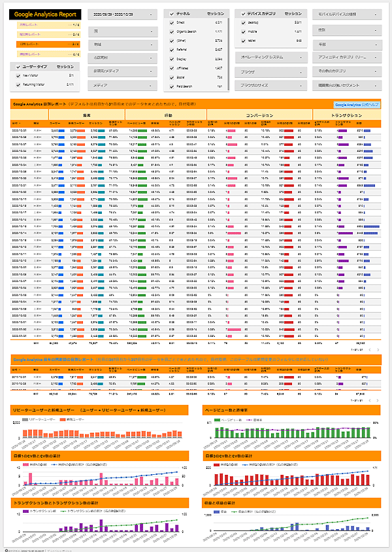Open the メディア filter dropdown
The width and height of the screenshot is (392, 552).
[x=123, y=86]
